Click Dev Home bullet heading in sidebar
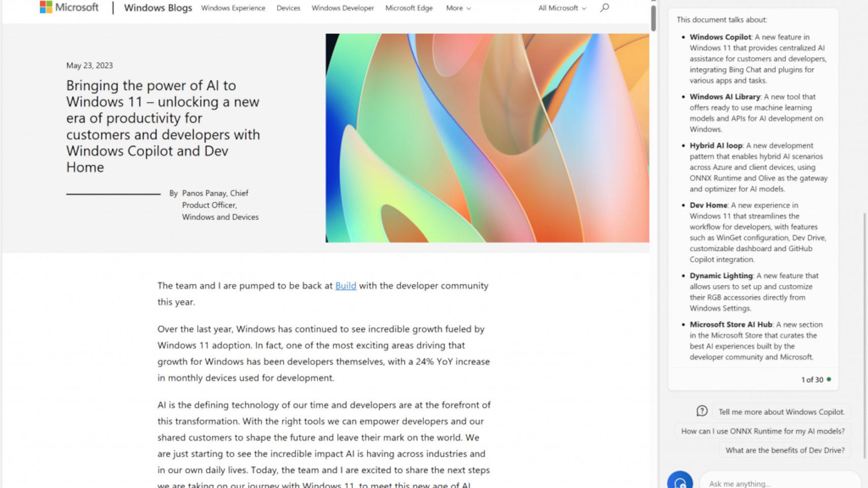868x488 pixels. click(708, 205)
